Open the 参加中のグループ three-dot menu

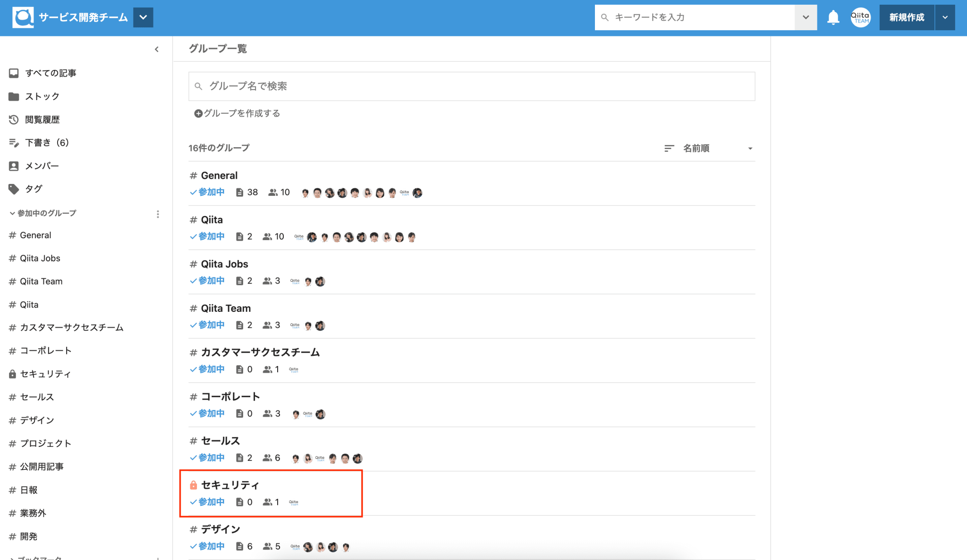(x=158, y=214)
